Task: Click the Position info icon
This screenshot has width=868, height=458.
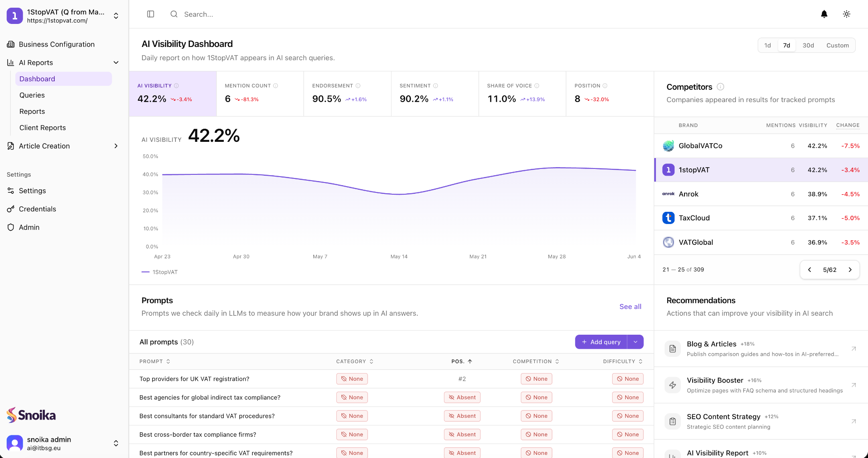Action: pyautogui.click(x=605, y=86)
